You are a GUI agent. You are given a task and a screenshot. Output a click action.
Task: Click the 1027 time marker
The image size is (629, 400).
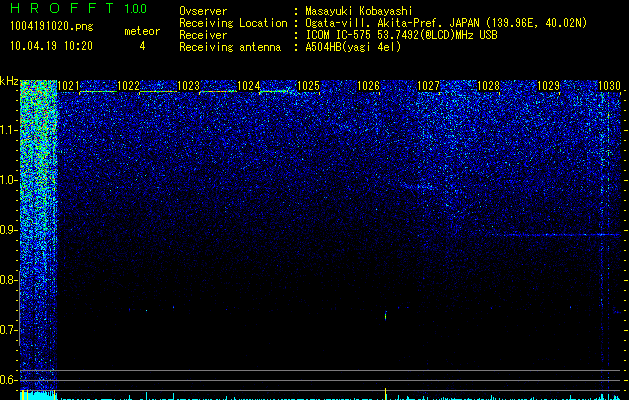pyautogui.click(x=428, y=86)
